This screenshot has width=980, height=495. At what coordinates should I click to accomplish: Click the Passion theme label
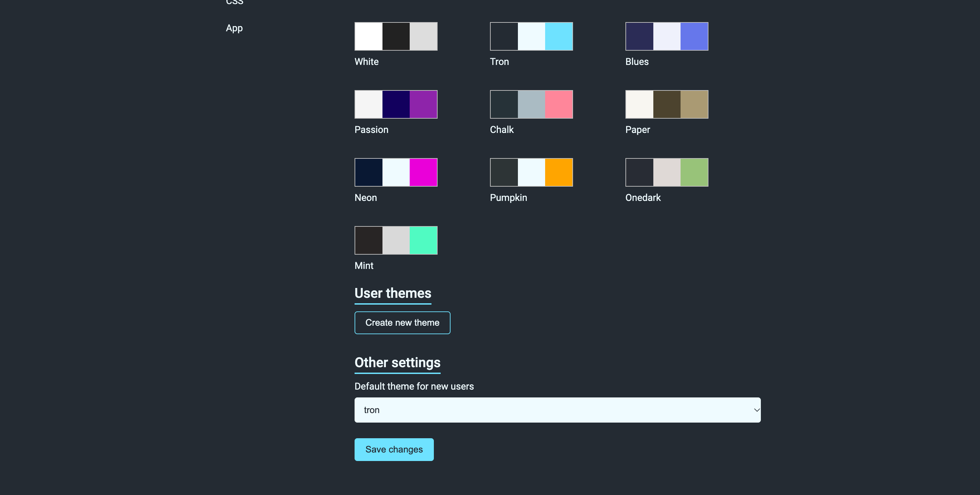click(x=371, y=130)
